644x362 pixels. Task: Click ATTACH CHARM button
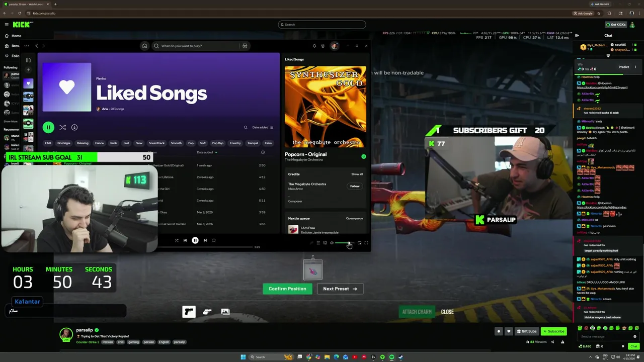pos(417,312)
